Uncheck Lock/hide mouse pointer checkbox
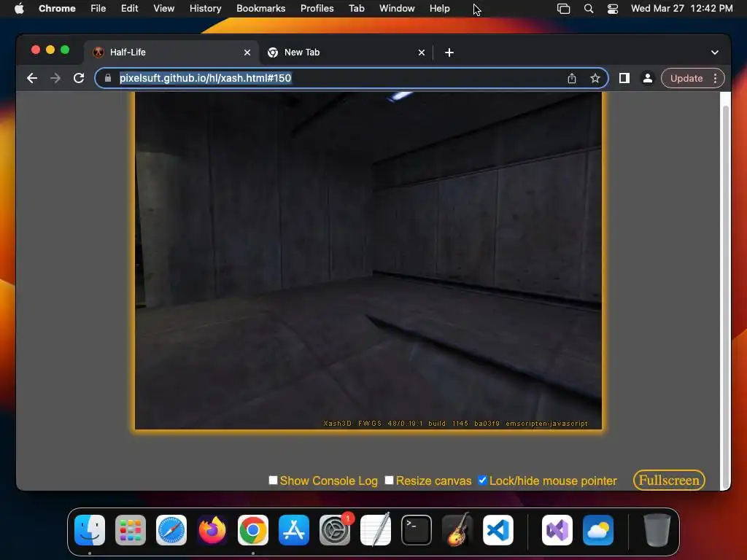 click(483, 480)
